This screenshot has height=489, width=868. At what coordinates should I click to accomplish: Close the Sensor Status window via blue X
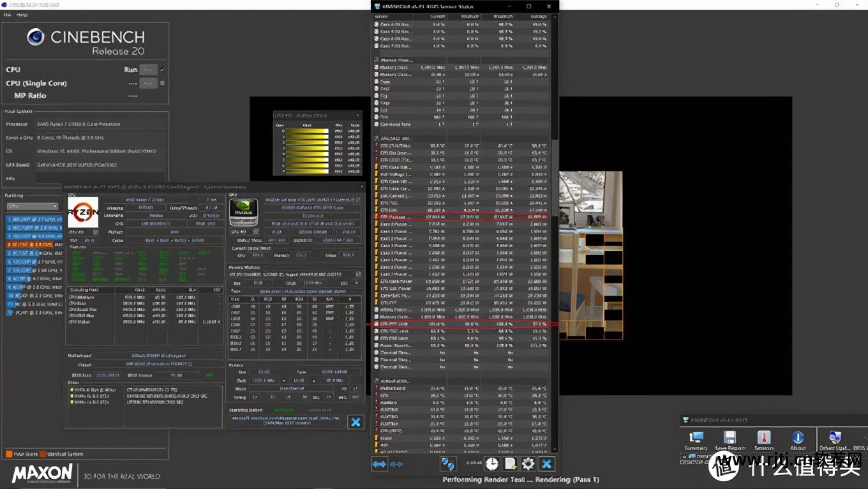(x=546, y=464)
